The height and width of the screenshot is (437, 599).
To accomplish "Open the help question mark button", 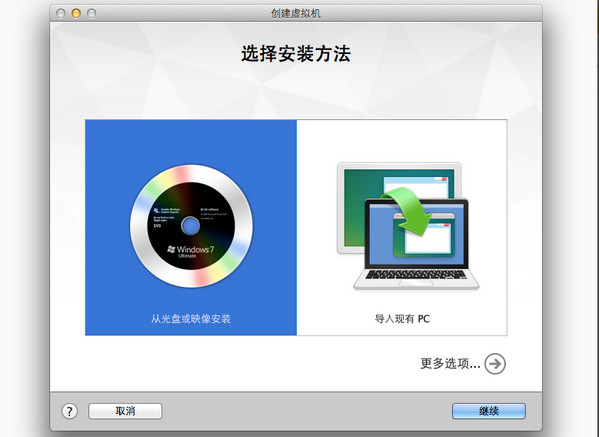I will 70,411.
